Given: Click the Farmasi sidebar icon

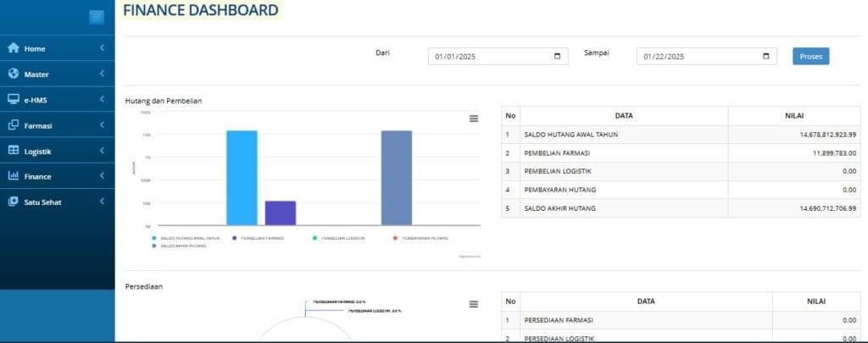Looking at the screenshot, I should (x=13, y=125).
